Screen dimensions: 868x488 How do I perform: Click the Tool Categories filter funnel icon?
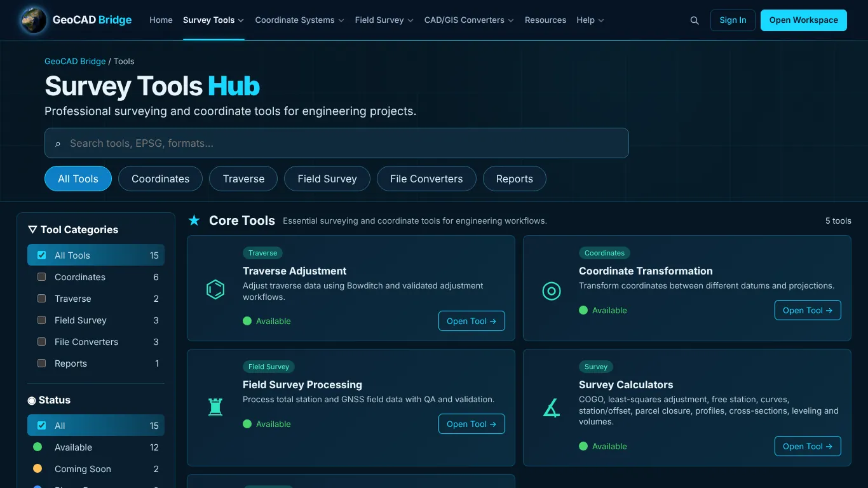point(32,229)
